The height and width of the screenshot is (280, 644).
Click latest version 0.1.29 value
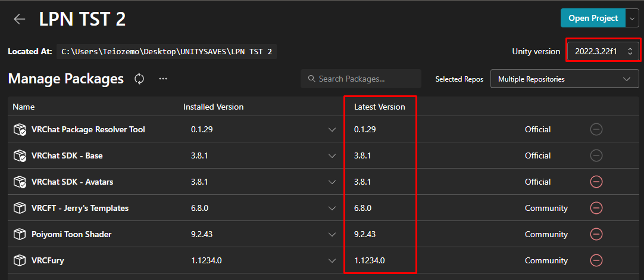365,129
